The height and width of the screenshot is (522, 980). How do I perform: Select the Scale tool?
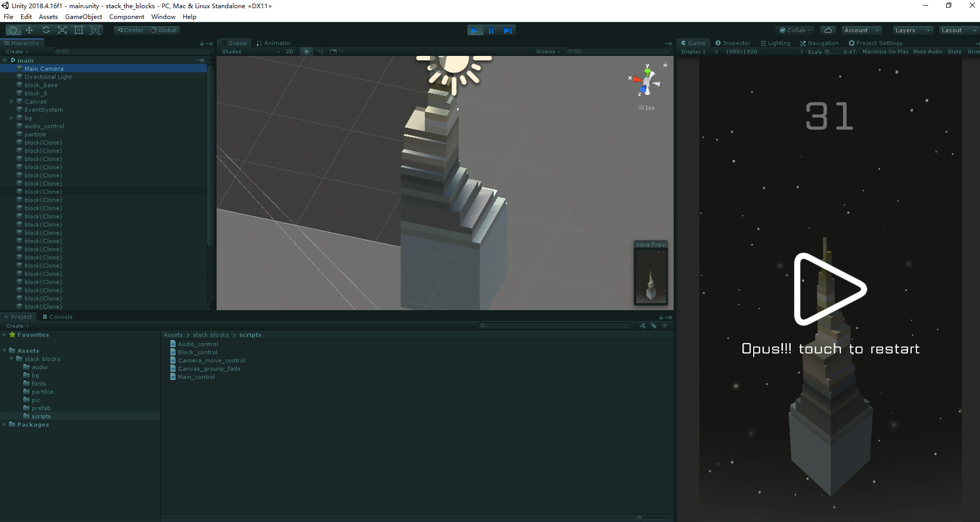[x=62, y=30]
